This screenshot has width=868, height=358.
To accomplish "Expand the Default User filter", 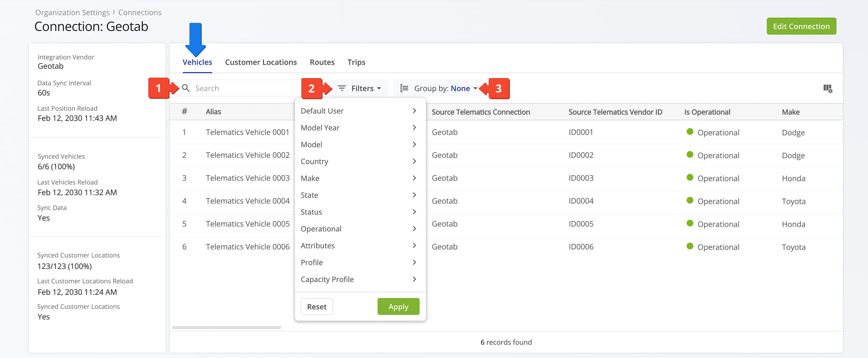I will (x=360, y=111).
